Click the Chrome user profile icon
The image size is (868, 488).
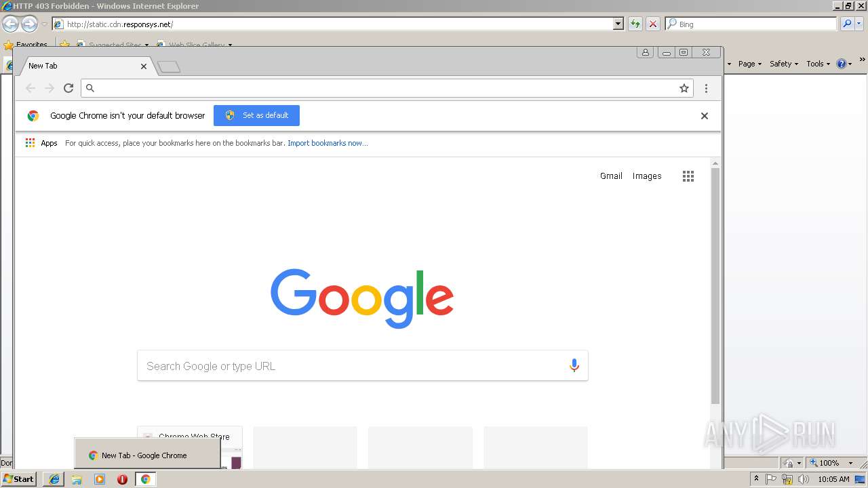pos(646,52)
